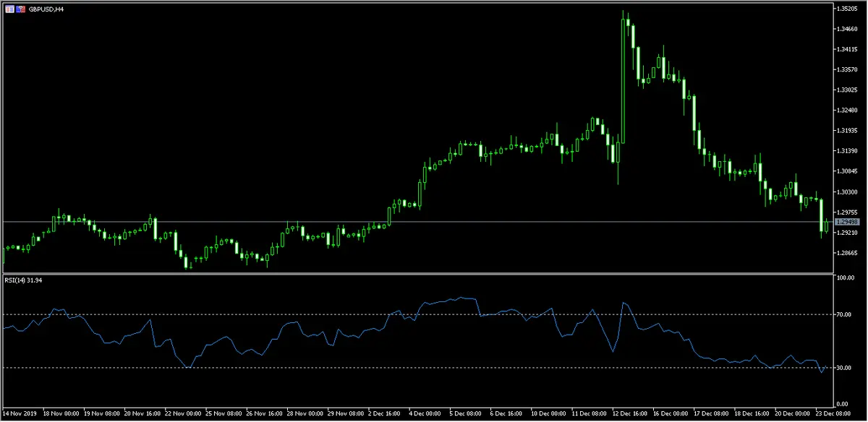Screen dimensions: 868x422
Task: Click the 18 Nov 00:00 time label
Action: 61,415
